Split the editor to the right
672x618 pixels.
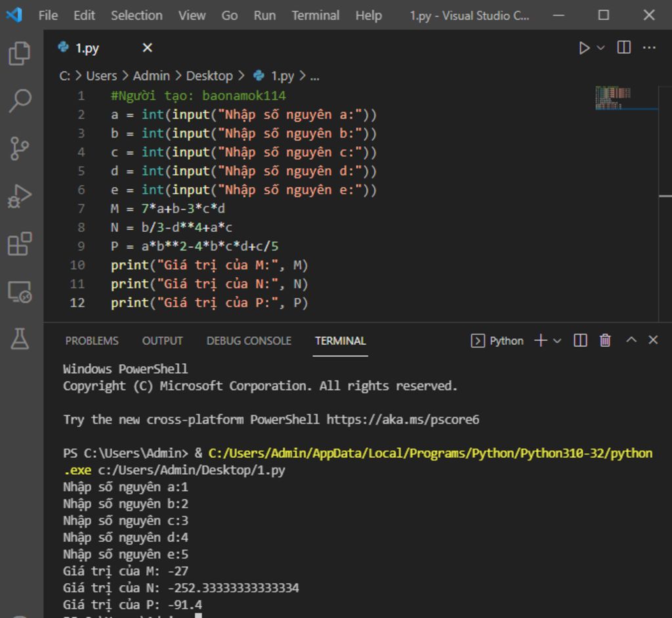[623, 47]
